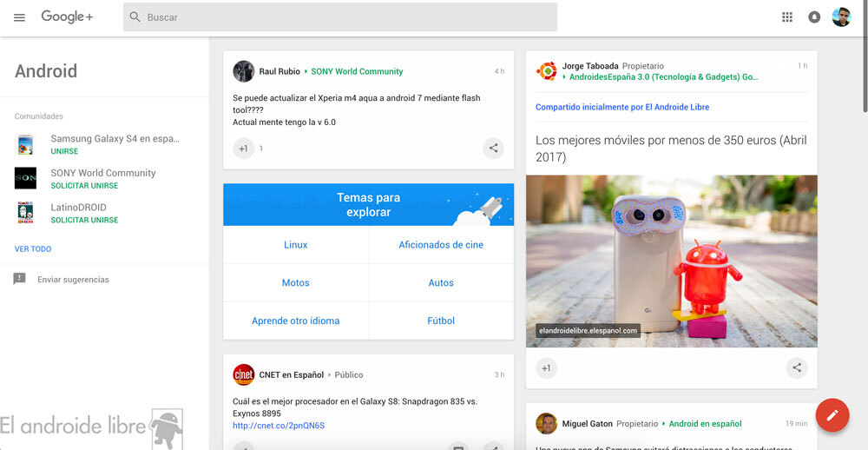Select the Linux topic to explore
The height and width of the screenshot is (450, 868).
295,245
